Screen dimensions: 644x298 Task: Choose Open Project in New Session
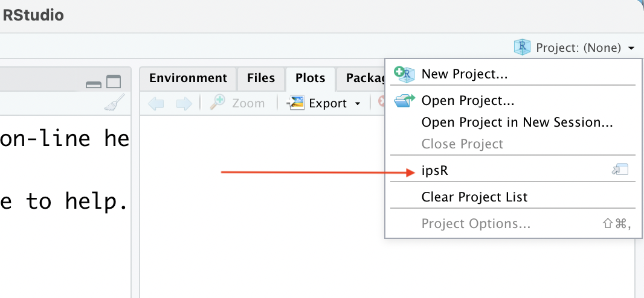point(517,122)
